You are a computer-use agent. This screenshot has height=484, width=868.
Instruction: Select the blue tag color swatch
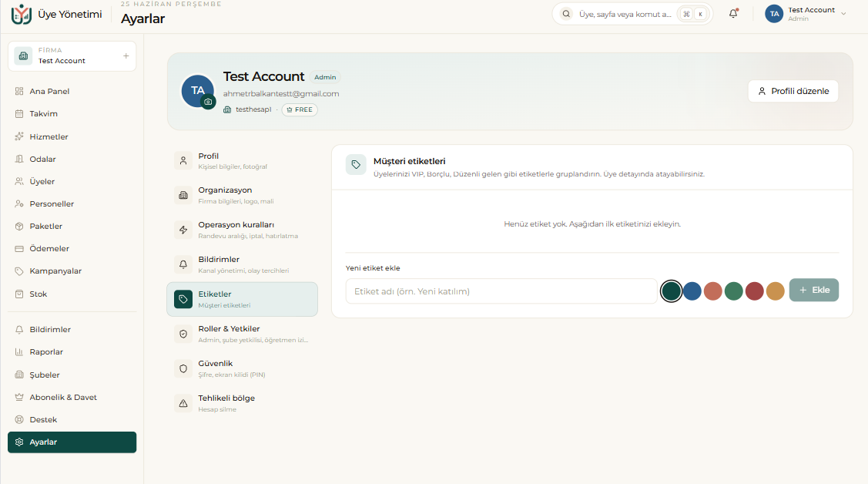tap(692, 291)
